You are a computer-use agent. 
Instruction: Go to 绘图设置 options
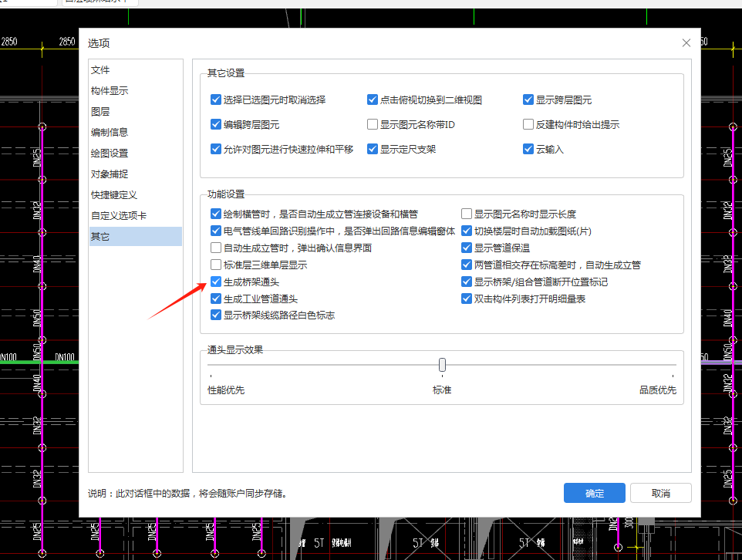tap(135, 153)
